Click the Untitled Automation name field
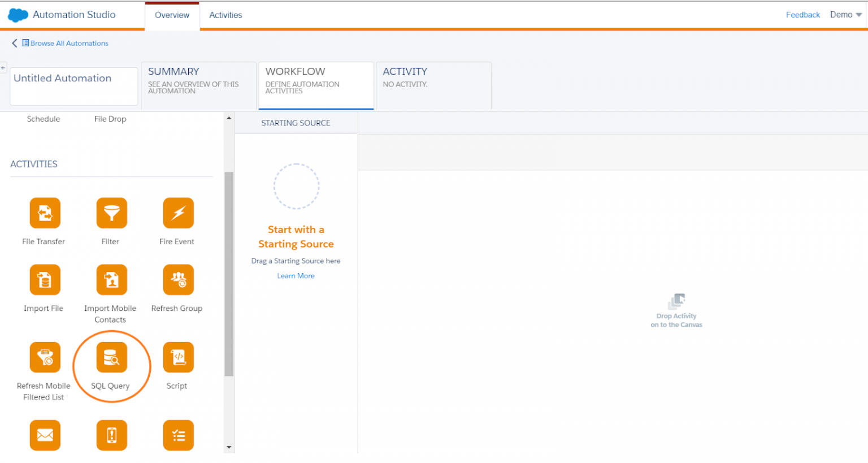The height and width of the screenshot is (463, 868). click(x=73, y=86)
